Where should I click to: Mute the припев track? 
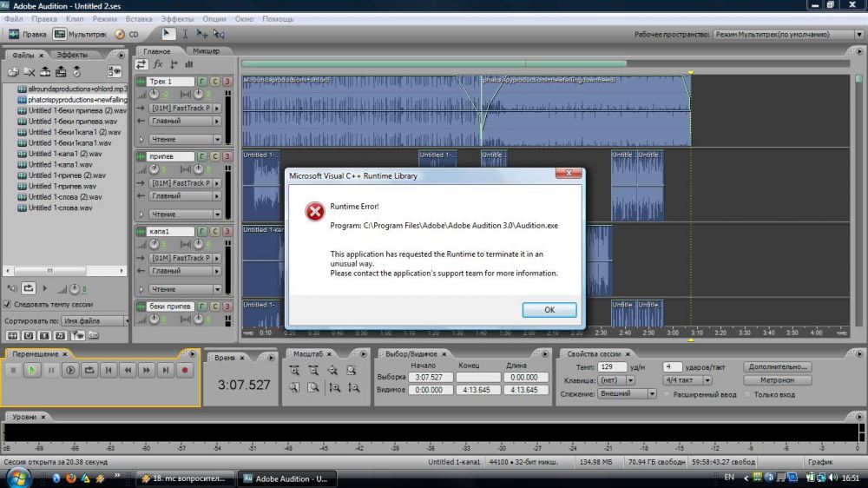202,156
